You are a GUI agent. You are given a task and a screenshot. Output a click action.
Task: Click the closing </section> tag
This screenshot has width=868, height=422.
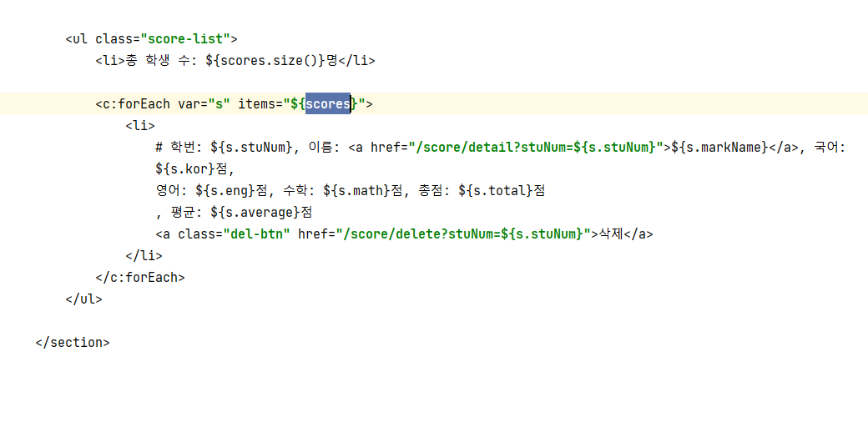[73, 343]
